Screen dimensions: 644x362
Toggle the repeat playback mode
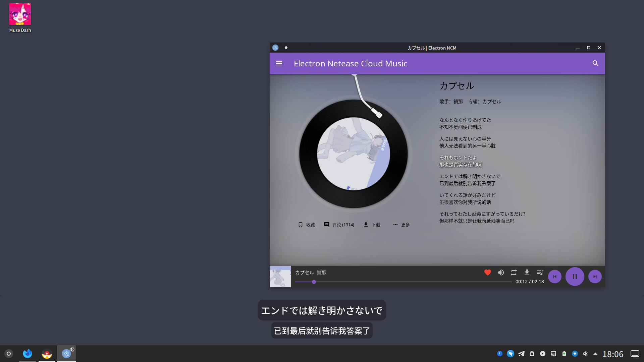[x=514, y=273]
